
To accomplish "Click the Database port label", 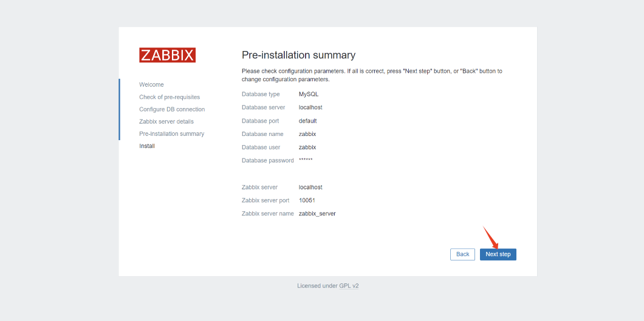I will (261, 121).
